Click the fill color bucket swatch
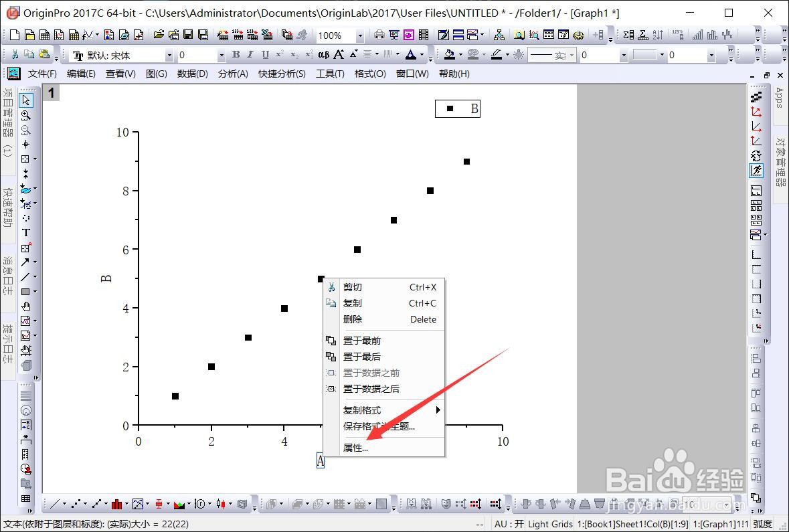Viewport: 789px width, 532px height. point(450,54)
